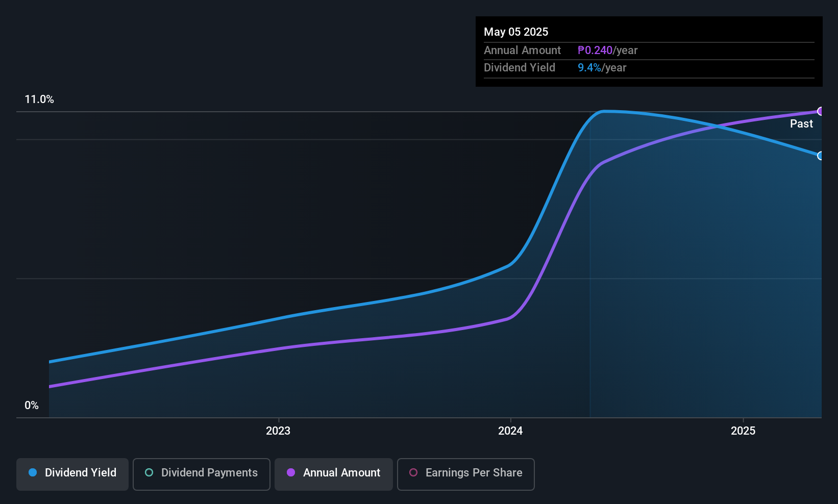Click the purple Annual Amount legend dot
Image resolution: width=838 pixels, height=504 pixels.
point(291,473)
